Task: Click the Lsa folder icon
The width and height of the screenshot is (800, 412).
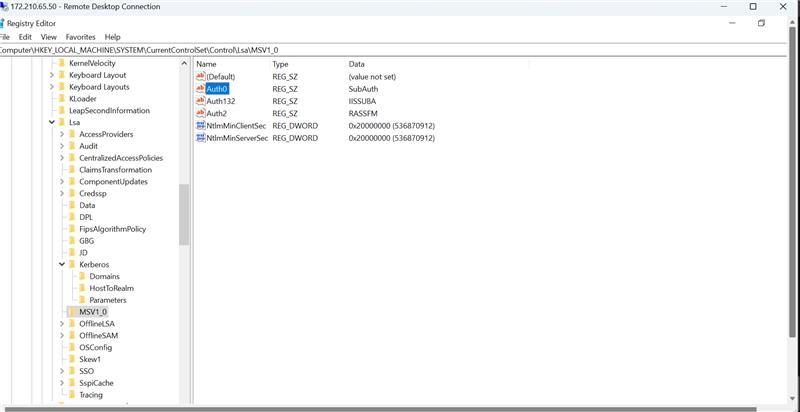Action: [x=62, y=122]
